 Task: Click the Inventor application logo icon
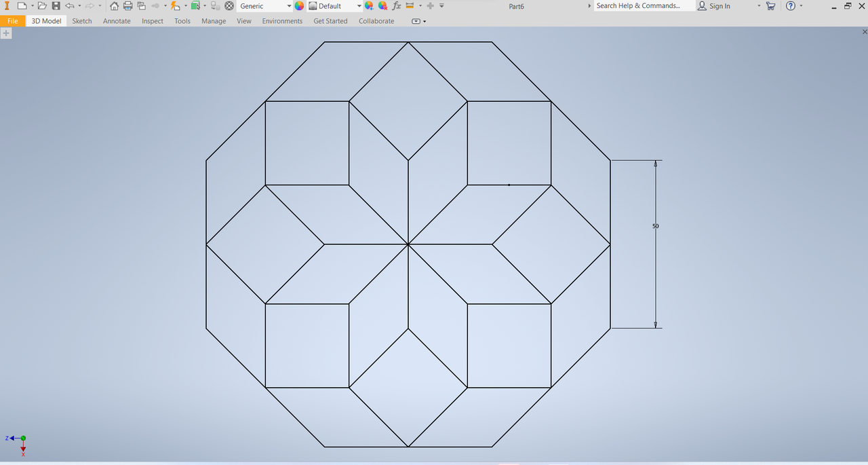pos(7,6)
